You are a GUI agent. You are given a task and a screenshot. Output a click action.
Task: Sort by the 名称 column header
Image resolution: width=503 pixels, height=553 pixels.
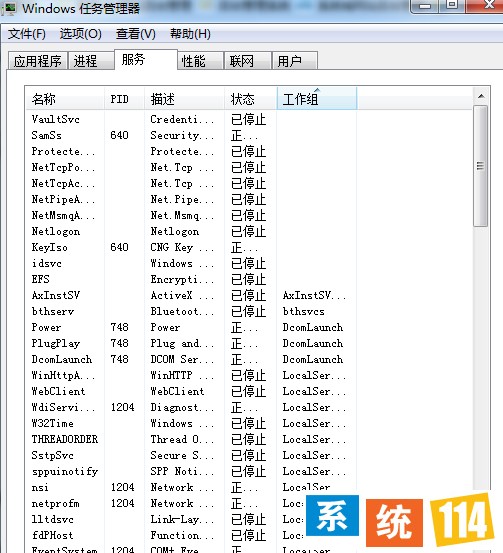65,99
